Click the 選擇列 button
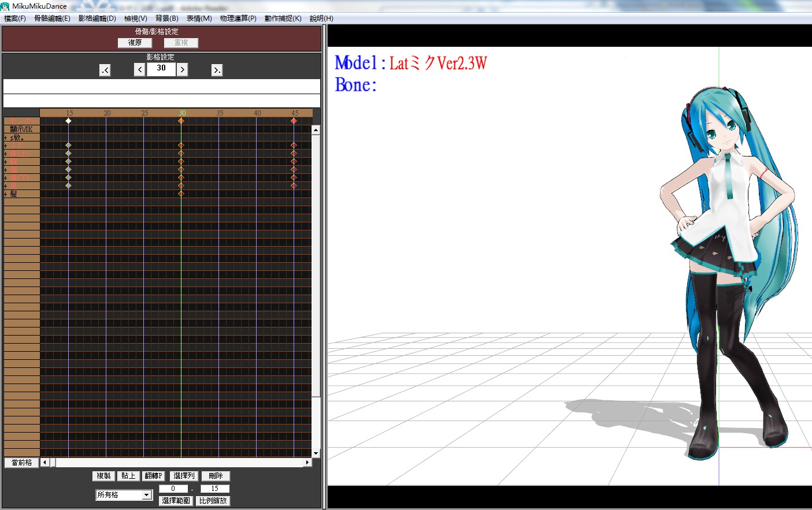 tap(184, 476)
